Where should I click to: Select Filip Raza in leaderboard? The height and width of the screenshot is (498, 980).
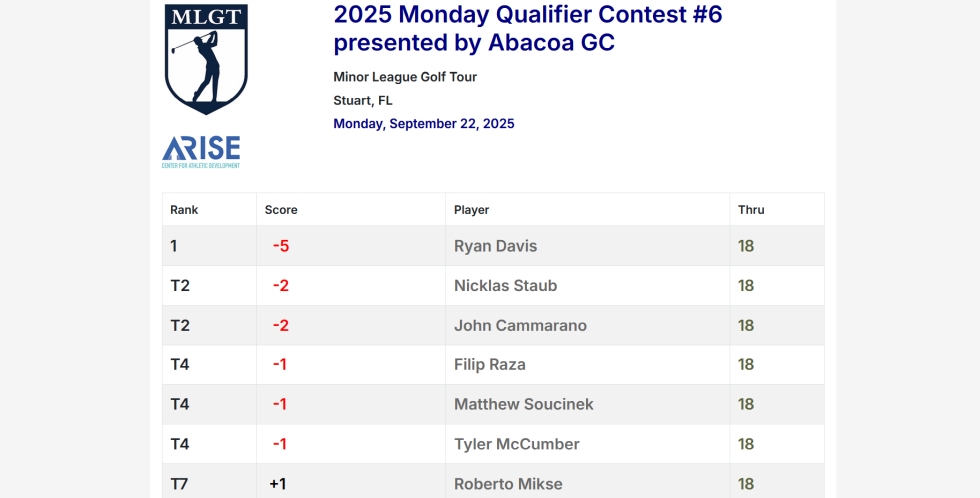point(489,365)
